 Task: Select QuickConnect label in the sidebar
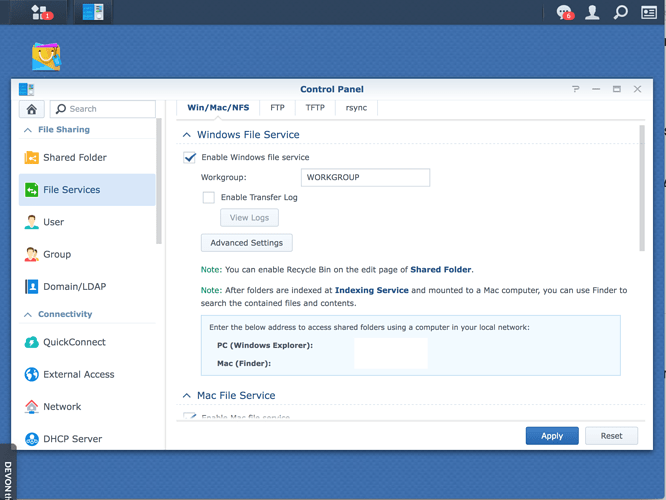pyautogui.click(x=74, y=342)
